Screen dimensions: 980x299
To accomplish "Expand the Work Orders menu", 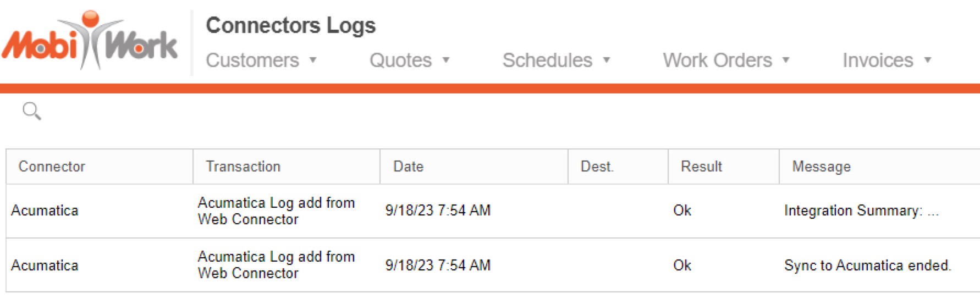I will coord(725,60).
